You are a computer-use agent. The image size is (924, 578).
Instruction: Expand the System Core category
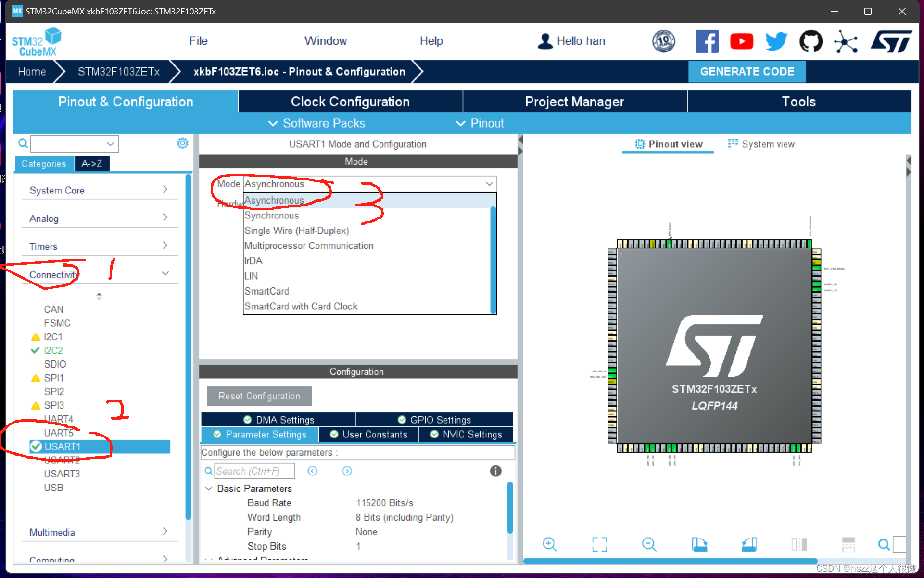tap(99, 190)
